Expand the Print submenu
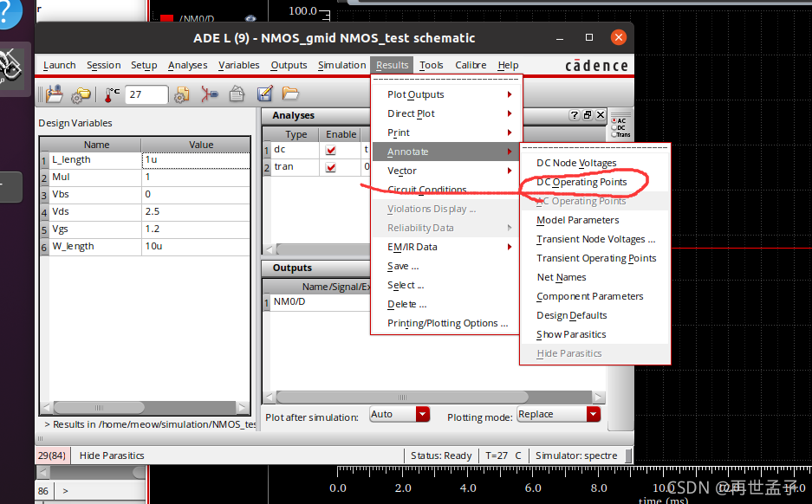 tap(446, 132)
